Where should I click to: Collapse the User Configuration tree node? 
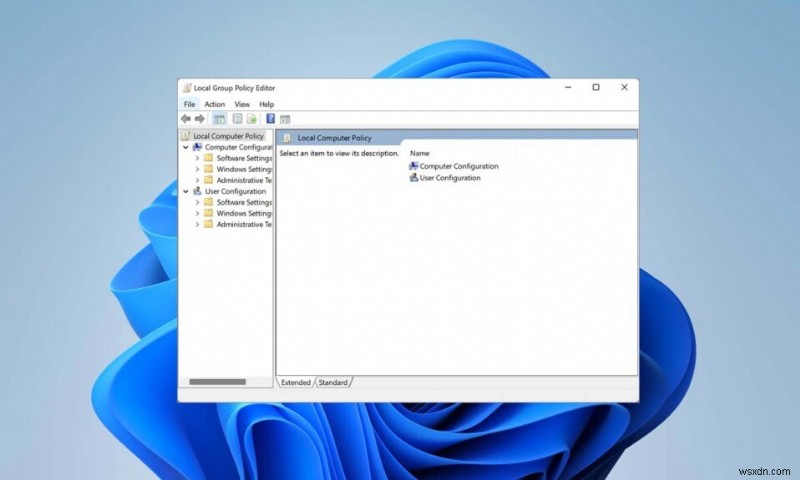[x=186, y=191]
